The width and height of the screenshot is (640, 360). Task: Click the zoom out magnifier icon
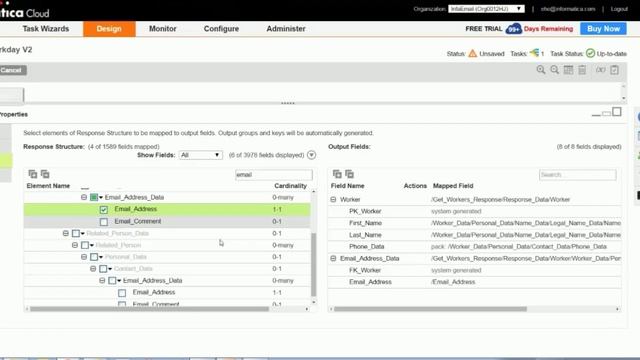554,70
